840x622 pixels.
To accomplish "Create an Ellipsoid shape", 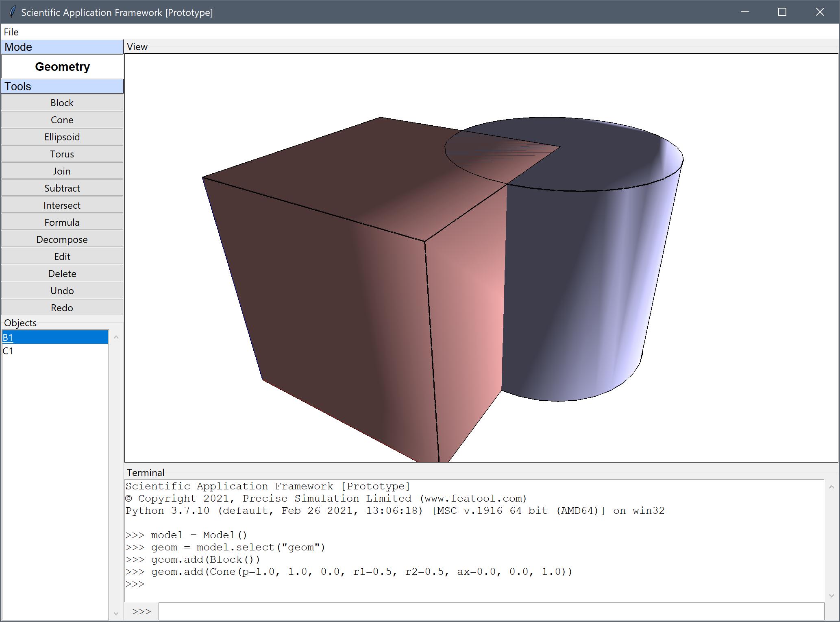I will (62, 137).
